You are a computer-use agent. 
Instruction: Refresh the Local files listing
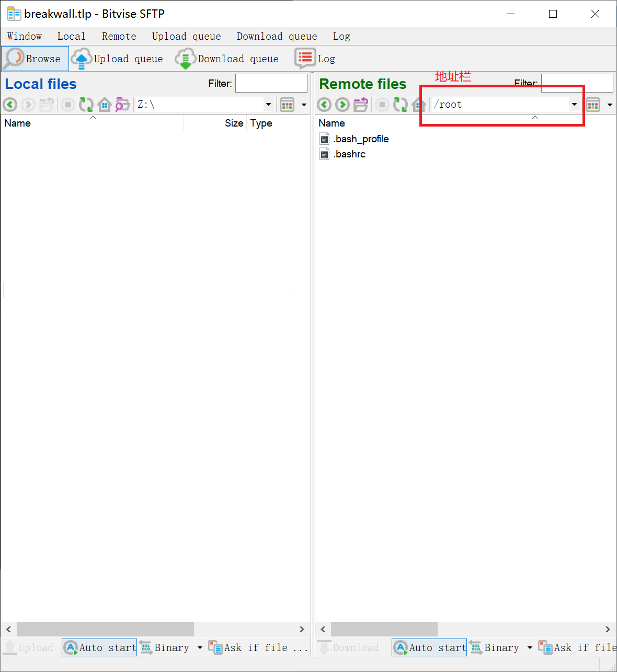86,105
